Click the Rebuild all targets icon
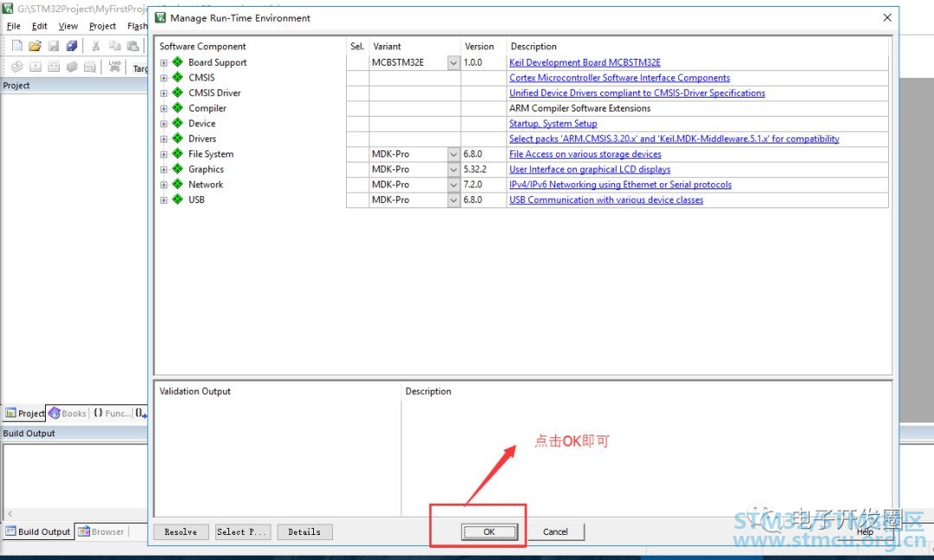The width and height of the screenshot is (934, 560). pyautogui.click(x=54, y=67)
